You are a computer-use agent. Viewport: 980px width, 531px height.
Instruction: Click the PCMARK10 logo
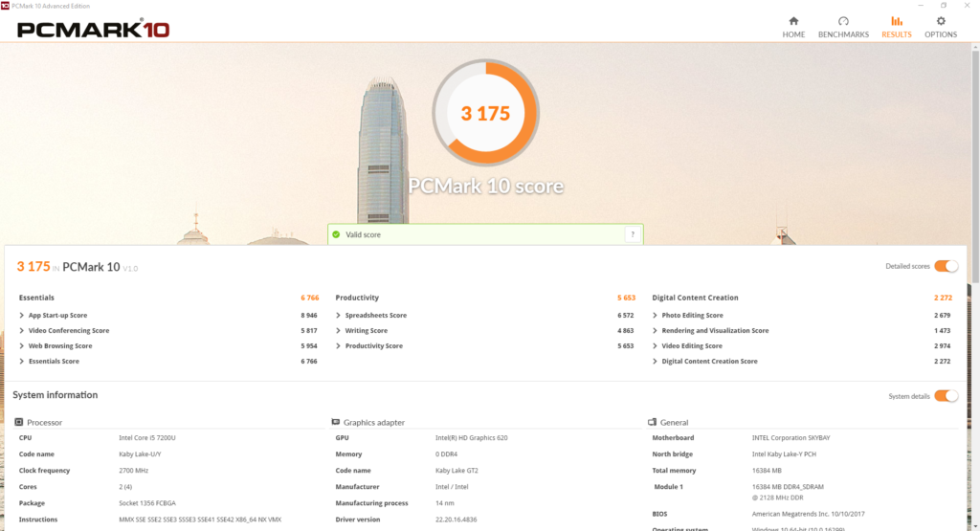[93, 29]
